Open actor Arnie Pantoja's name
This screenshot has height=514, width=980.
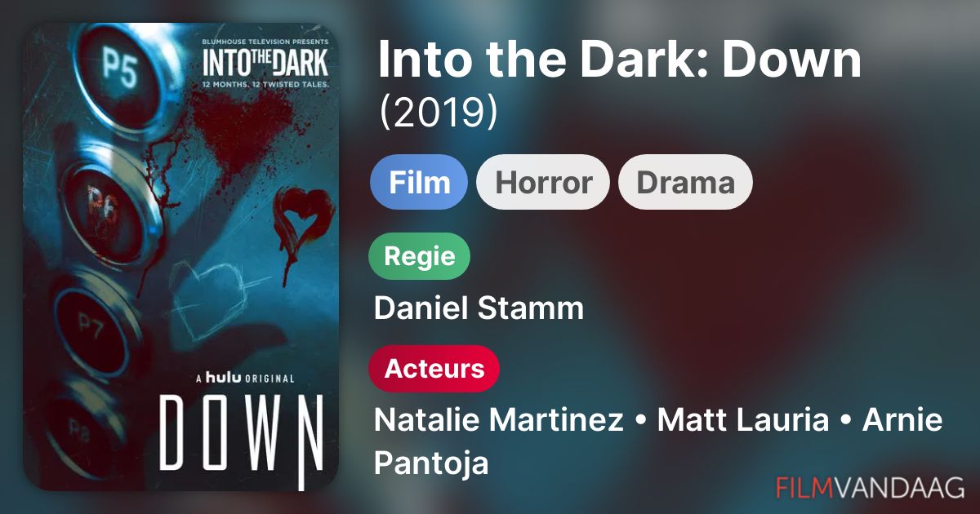pyautogui.click(x=658, y=442)
